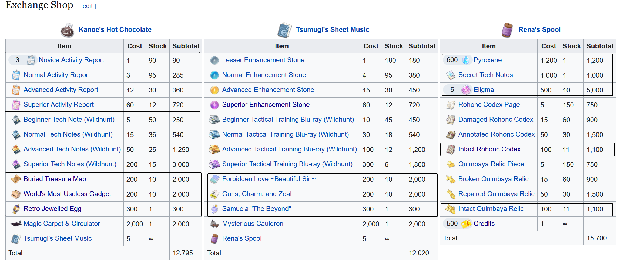Click the Beginner Tech Note (Wildhunt) icon

coord(16,120)
